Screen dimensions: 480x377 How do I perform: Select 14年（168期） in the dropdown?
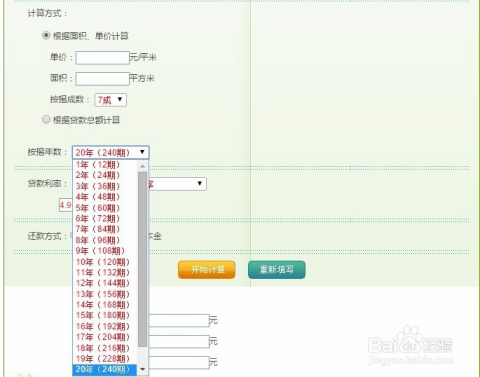(105, 305)
